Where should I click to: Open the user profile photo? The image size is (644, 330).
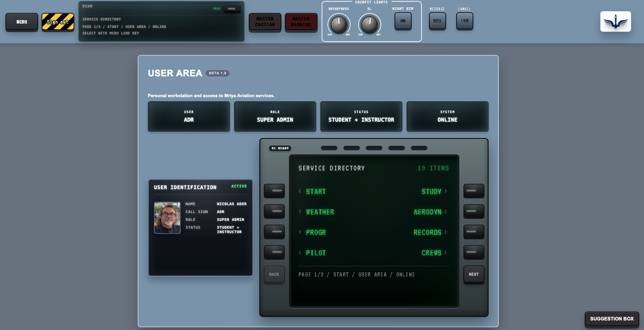tap(167, 218)
